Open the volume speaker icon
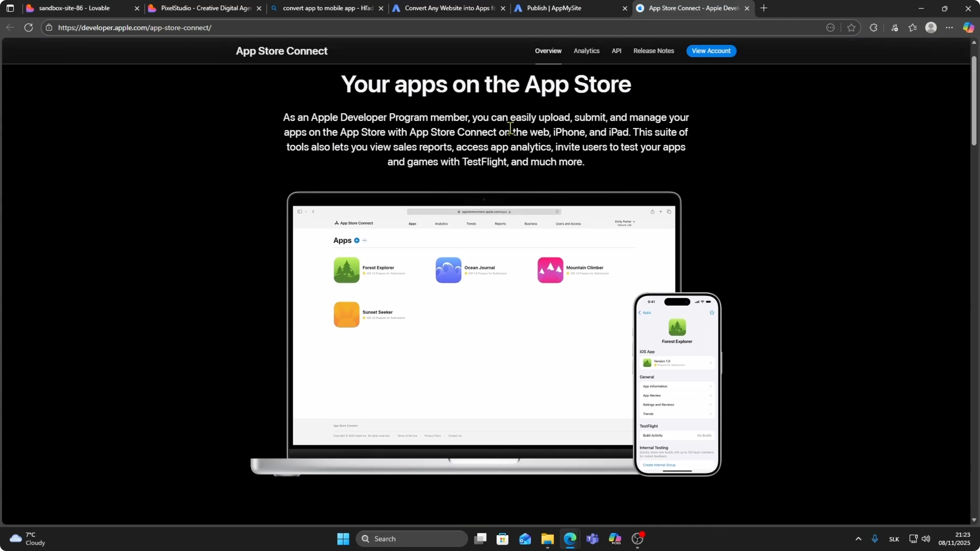Viewport: 980px width, 551px height. point(926,538)
